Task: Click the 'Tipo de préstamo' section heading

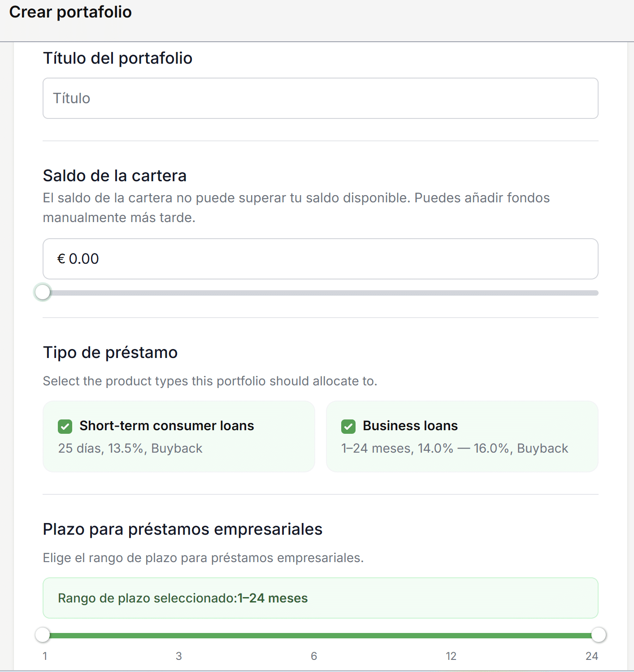Action: click(110, 353)
